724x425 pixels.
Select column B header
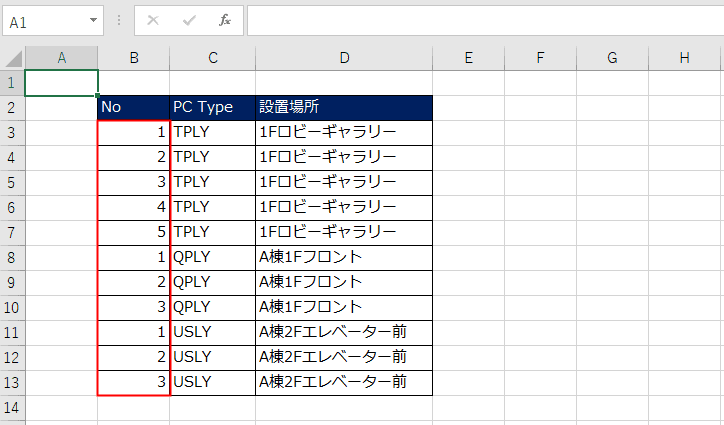[x=134, y=58]
